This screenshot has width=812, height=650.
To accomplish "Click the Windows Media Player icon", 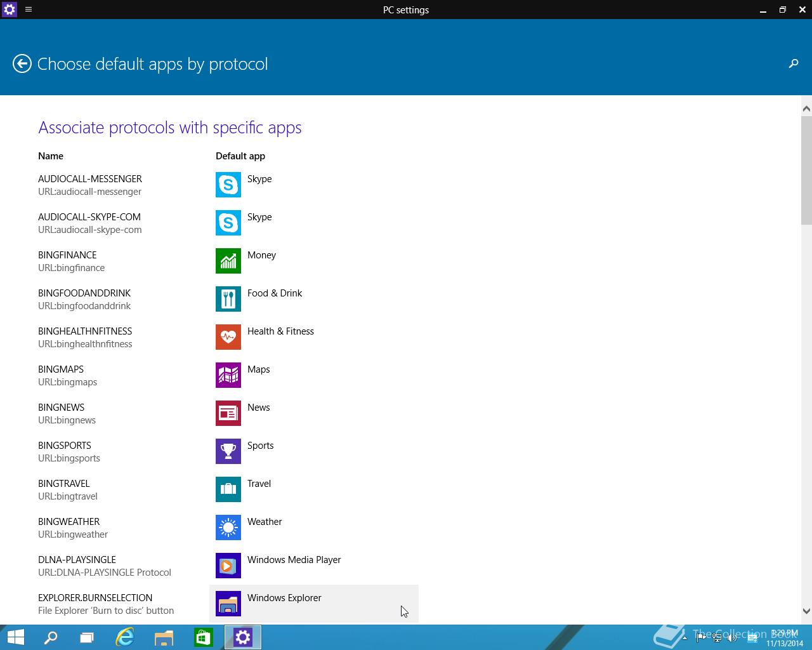I will 228,566.
